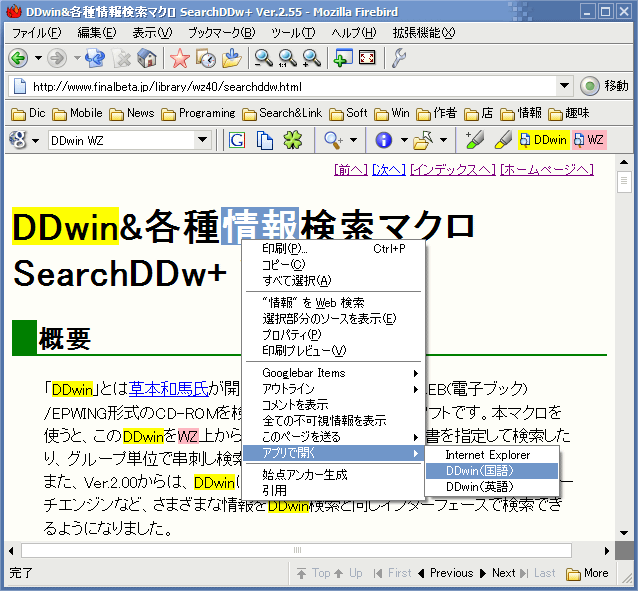The image size is (638, 591).
Task: Click the Back navigation arrow icon
Action: coord(18,58)
